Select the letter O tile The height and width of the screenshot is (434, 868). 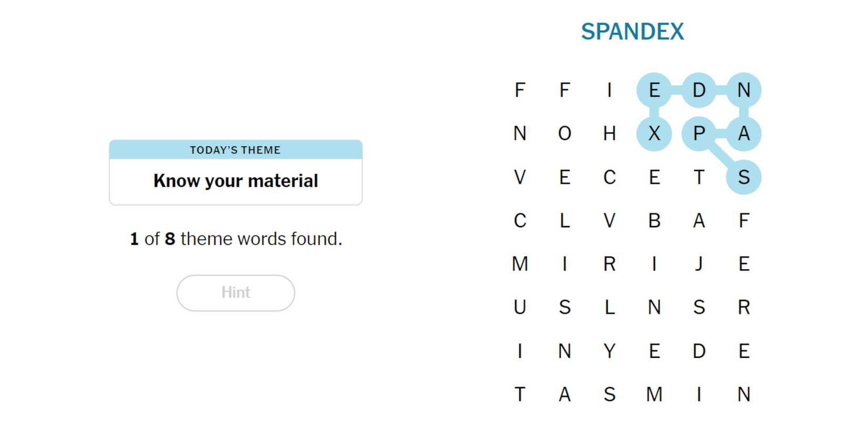pyautogui.click(x=564, y=134)
